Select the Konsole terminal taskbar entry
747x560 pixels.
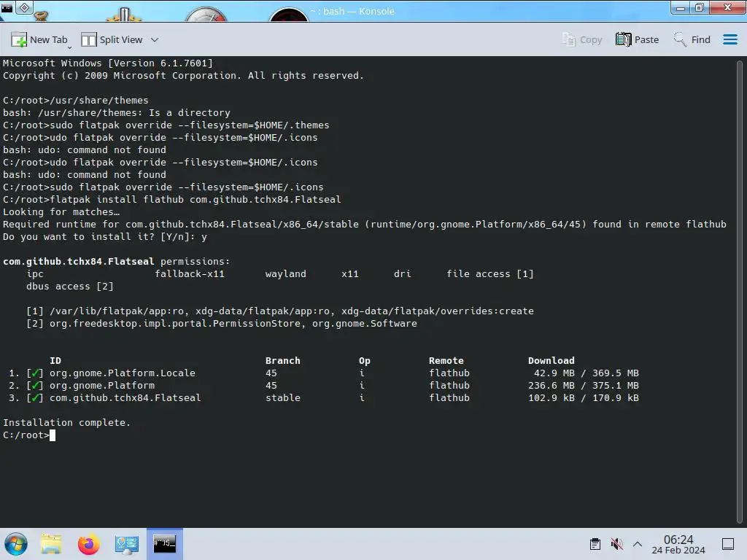(164, 544)
